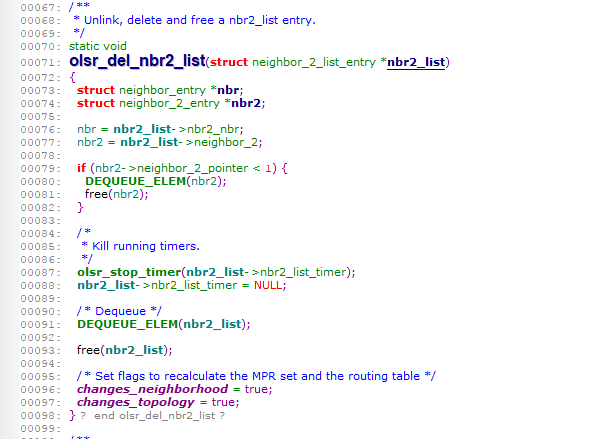Click the olsr_del_nbr2_list function name

pos(138,61)
